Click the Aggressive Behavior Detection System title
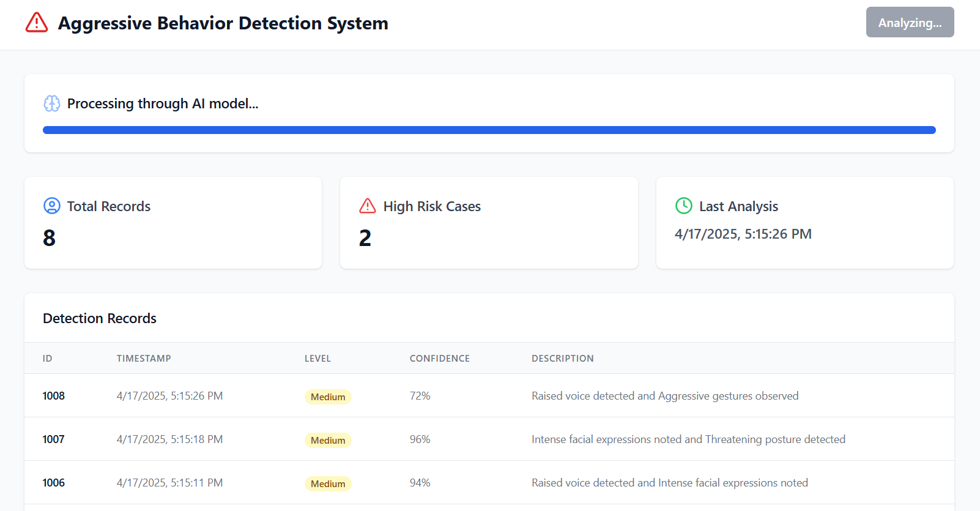 [x=223, y=23]
